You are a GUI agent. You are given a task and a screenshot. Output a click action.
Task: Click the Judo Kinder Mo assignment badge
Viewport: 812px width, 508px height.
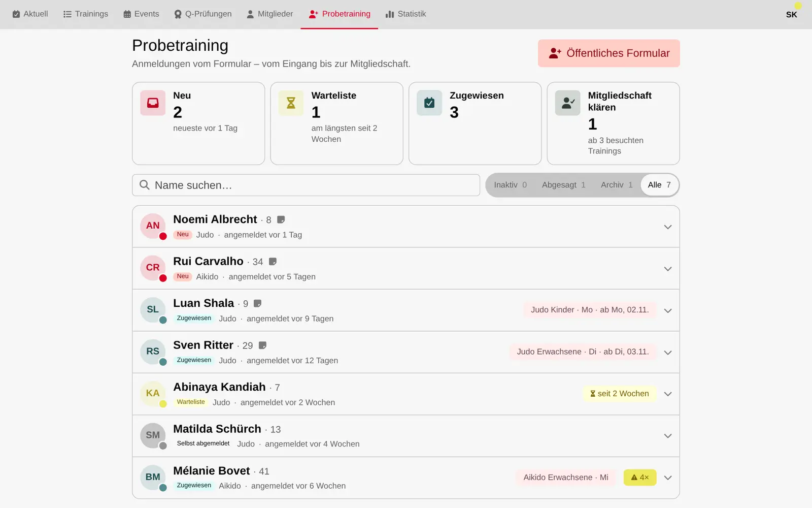[590, 310]
